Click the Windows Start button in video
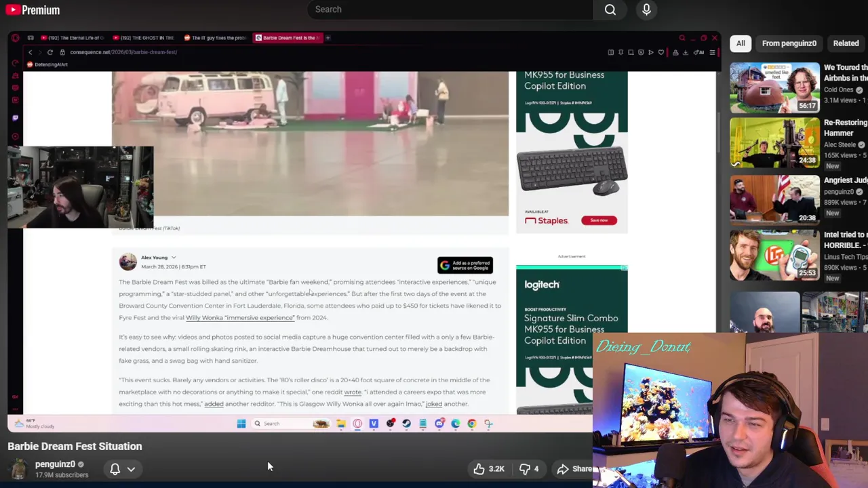Screen dimensions: 868x488 coord(241,424)
